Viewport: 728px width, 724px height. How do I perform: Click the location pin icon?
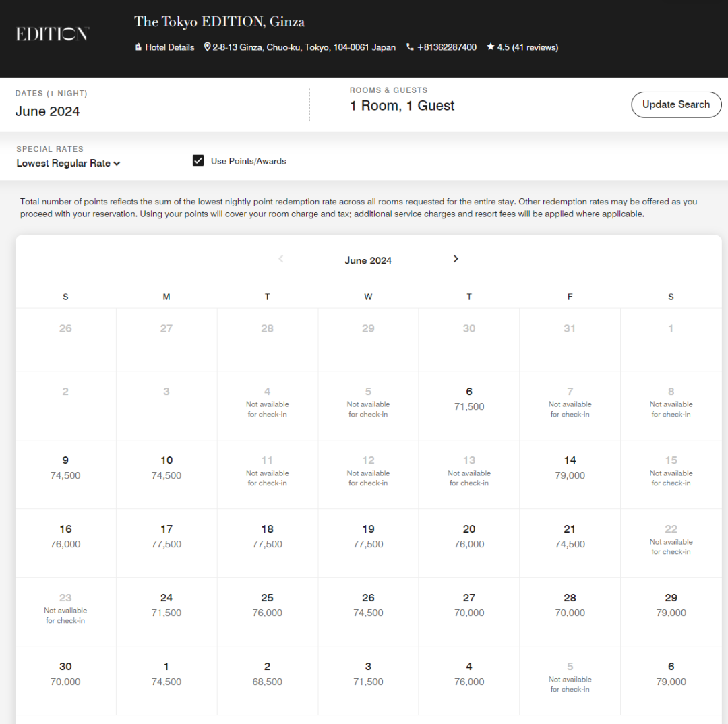point(208,47)
